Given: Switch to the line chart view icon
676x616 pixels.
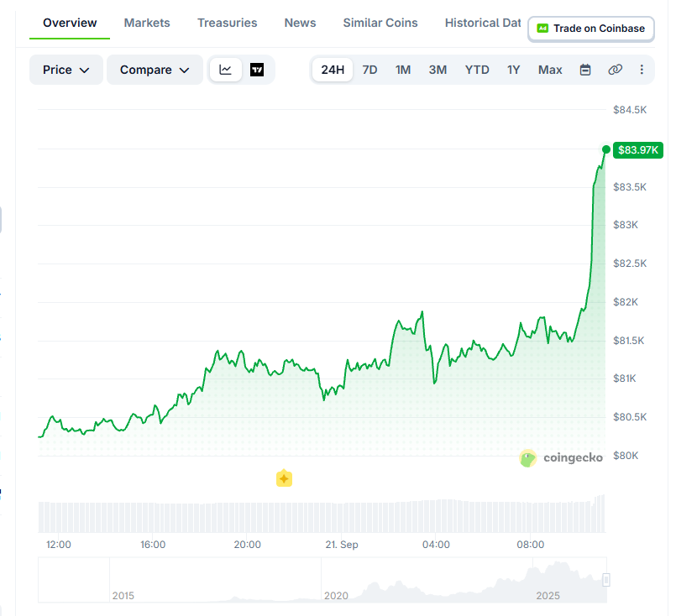Looking at the screenshot, I should pos(226,70).
